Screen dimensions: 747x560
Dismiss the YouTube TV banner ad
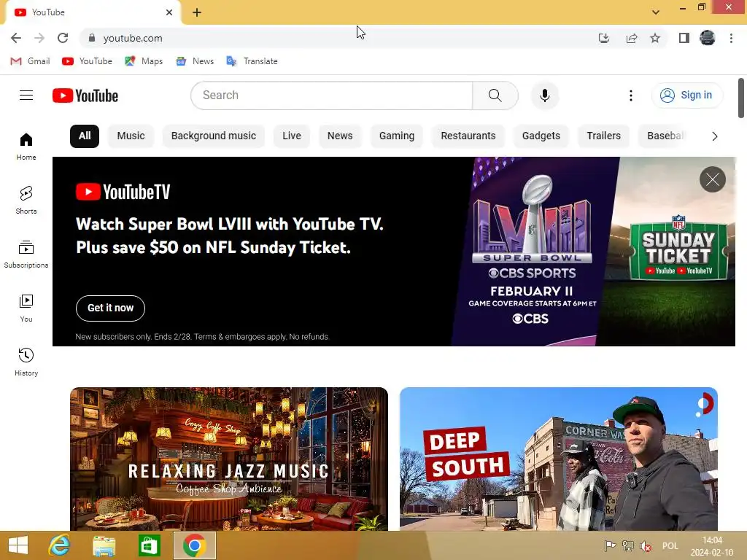[x=712, y=179]
